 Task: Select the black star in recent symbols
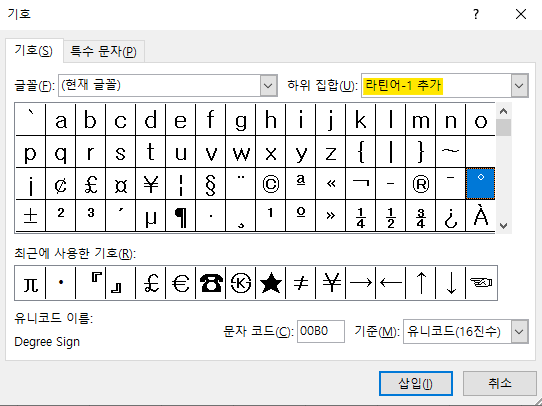click(x=270, y=283)
